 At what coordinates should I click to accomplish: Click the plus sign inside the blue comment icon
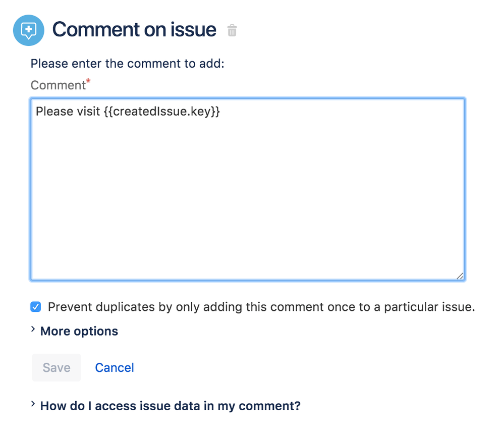[29, 29]
